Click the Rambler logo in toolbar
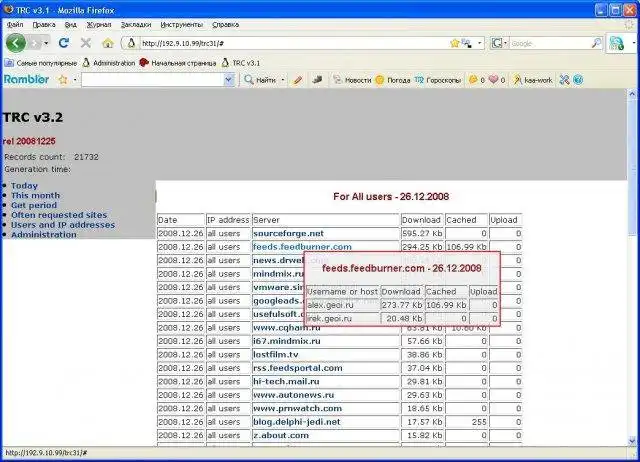The image size is (640, 462). point(27,79)
